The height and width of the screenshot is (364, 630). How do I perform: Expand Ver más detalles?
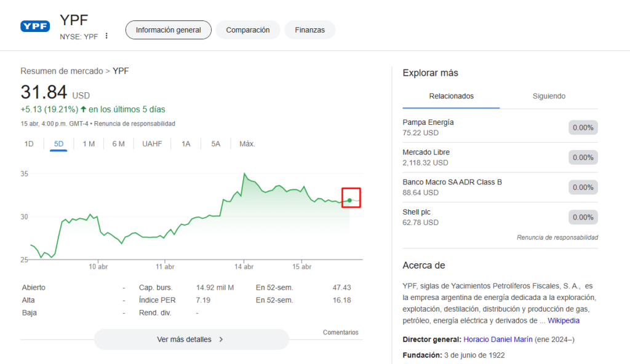click(191, 339)
